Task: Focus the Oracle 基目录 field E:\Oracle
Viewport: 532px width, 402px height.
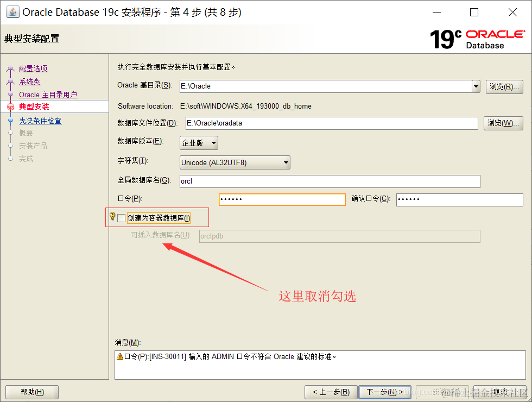Action: tap(326, 86)
